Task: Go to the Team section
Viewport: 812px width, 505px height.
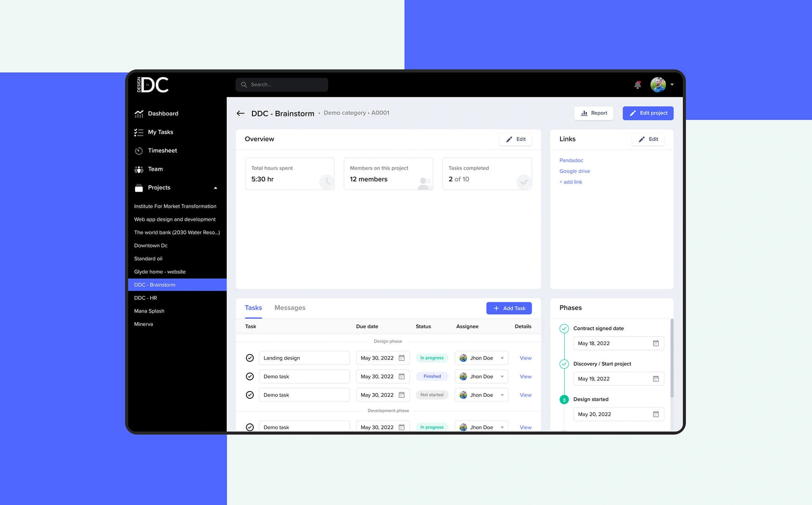Action: [155, 169]
